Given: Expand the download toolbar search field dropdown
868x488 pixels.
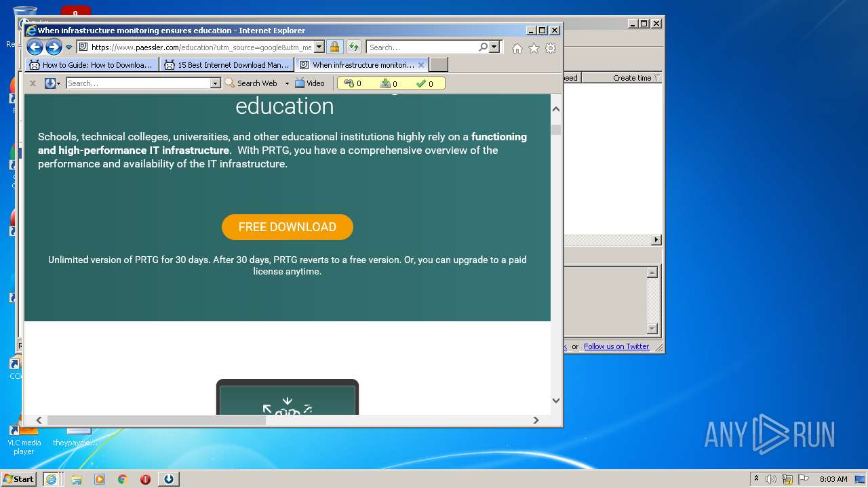Looking at the screenshot, I should click(x=216, y=83).
